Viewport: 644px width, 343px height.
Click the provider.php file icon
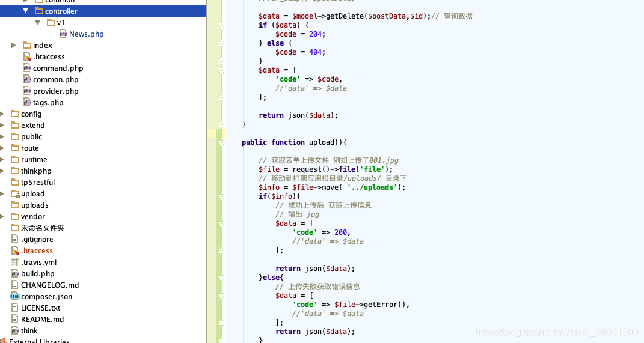click(27, 91)
